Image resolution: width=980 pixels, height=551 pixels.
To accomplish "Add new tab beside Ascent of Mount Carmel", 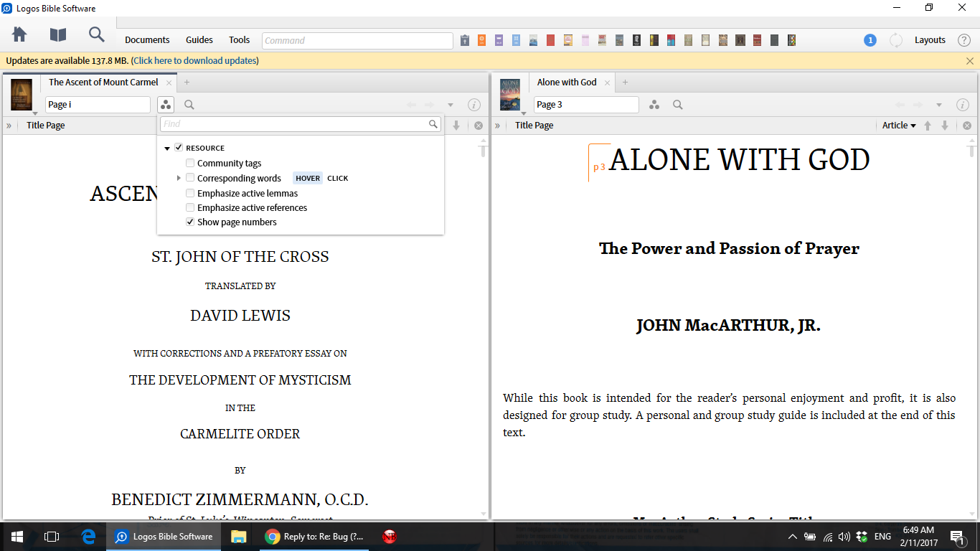I will tap(187, 83).
